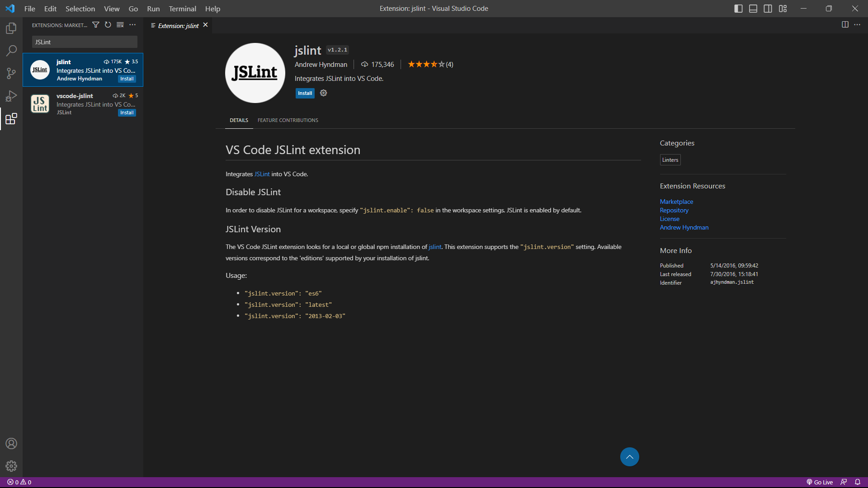Open the Search view in activity bar
The height and width of the screenshot is (488, 868).
point(11,51)
